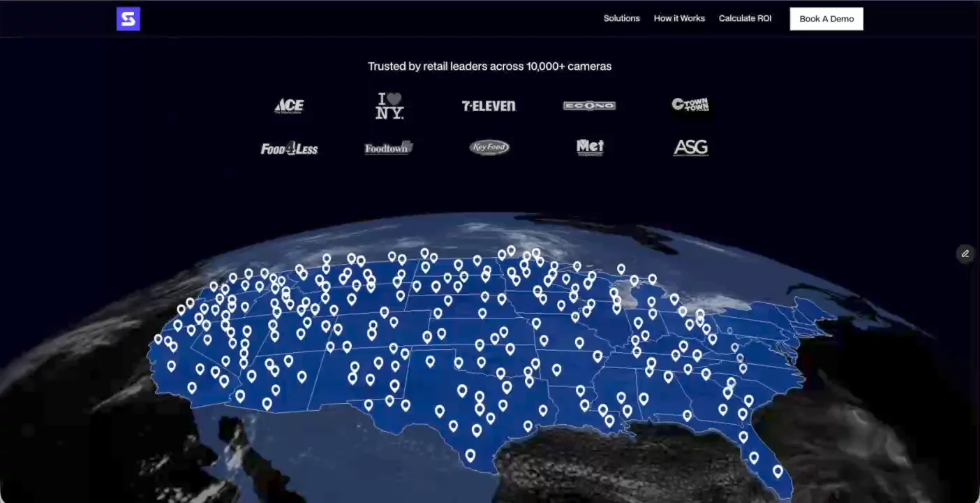Select the Food 4 Less logo

pos(289,148)
